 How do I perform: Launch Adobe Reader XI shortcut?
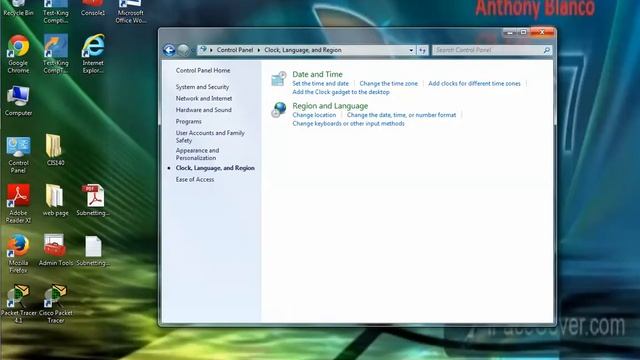point(18,196)
